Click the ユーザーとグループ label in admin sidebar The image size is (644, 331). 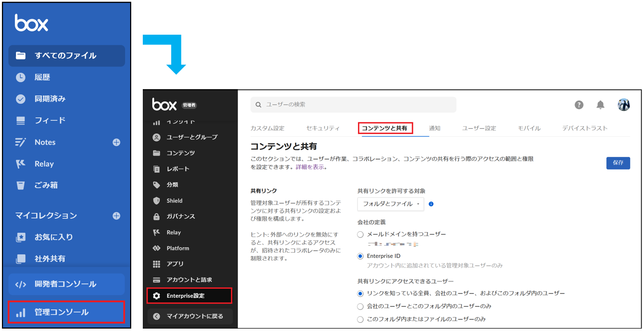192,137
